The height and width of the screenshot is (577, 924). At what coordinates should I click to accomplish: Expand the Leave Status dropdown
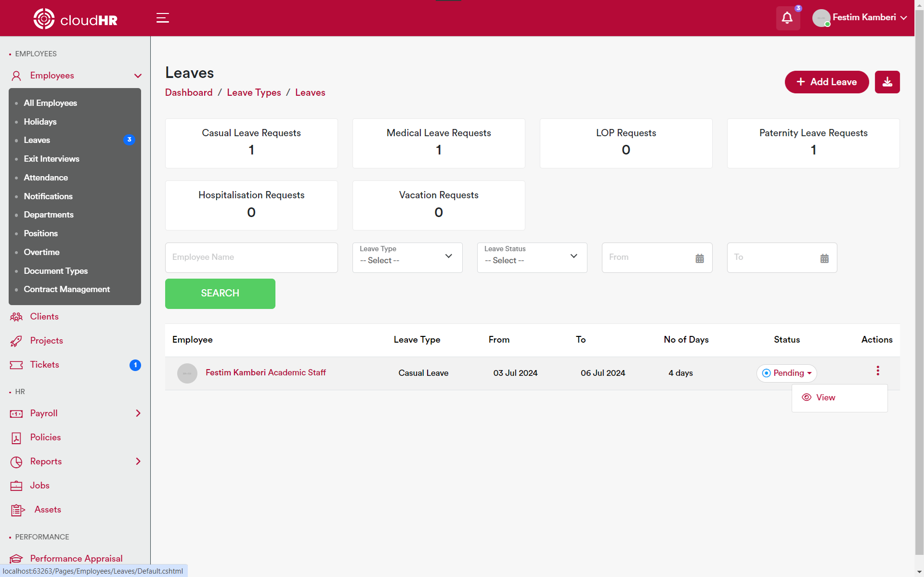coord(532,257)
